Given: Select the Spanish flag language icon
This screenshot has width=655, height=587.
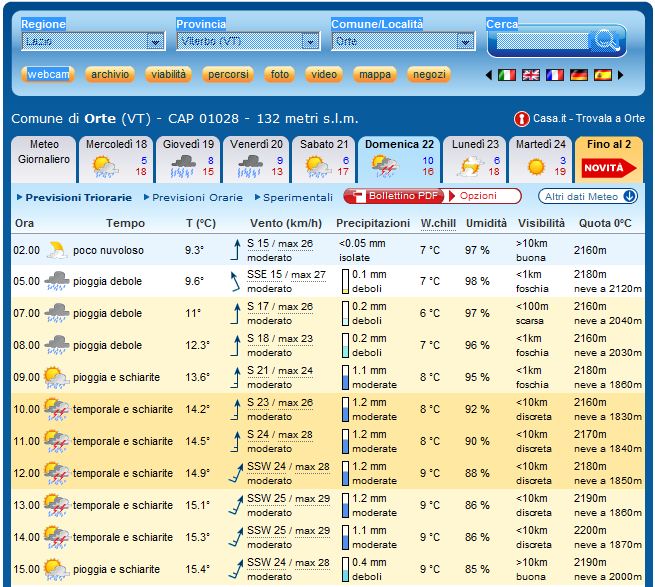Looking at the screenshot, I should [603, 75].
